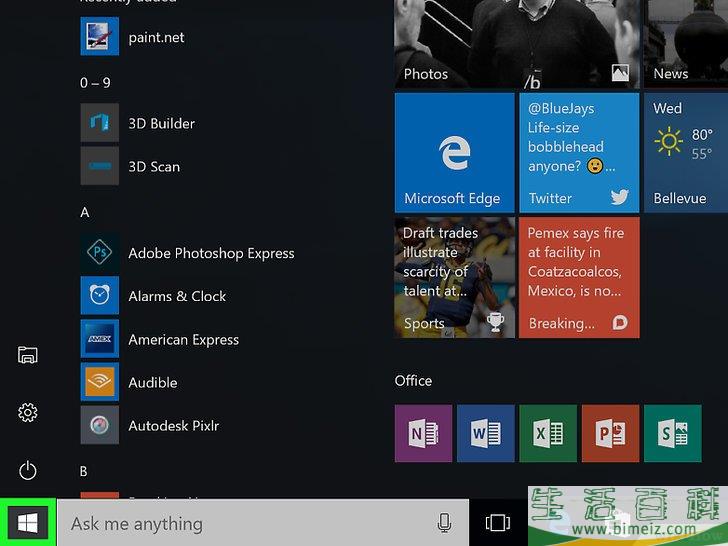Open the Breaking news Pemex tile
The height and width of the screenshot is (546, 728).
click(x=579, y=278)
